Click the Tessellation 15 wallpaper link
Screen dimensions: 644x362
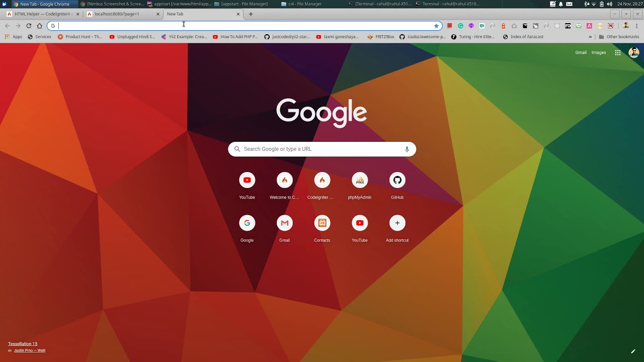23,344
